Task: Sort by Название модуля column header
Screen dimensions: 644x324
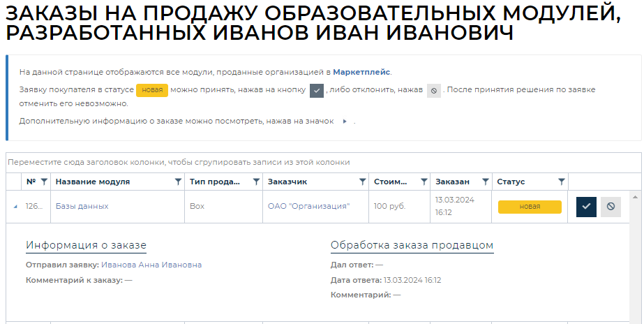Action: tap(93, 182)
